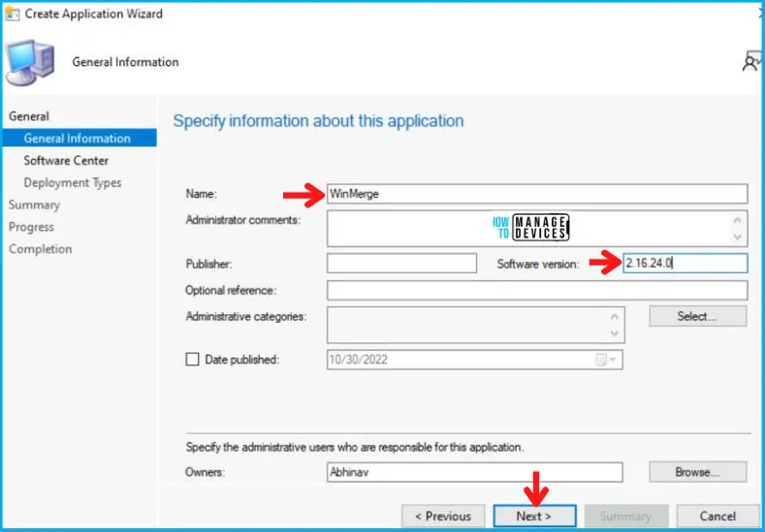The width and height of the screenshot is (765, 532).
Task: Click the wizard title bar application icon
Action: pyautogui.click(x=12, y=14)
